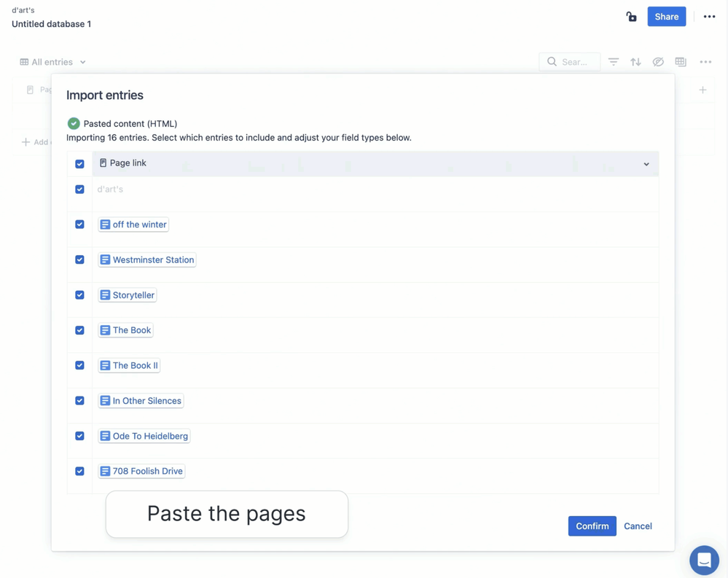
Task: Click the page icon of Ode To Heidelberg
Action: click(106, 437)
